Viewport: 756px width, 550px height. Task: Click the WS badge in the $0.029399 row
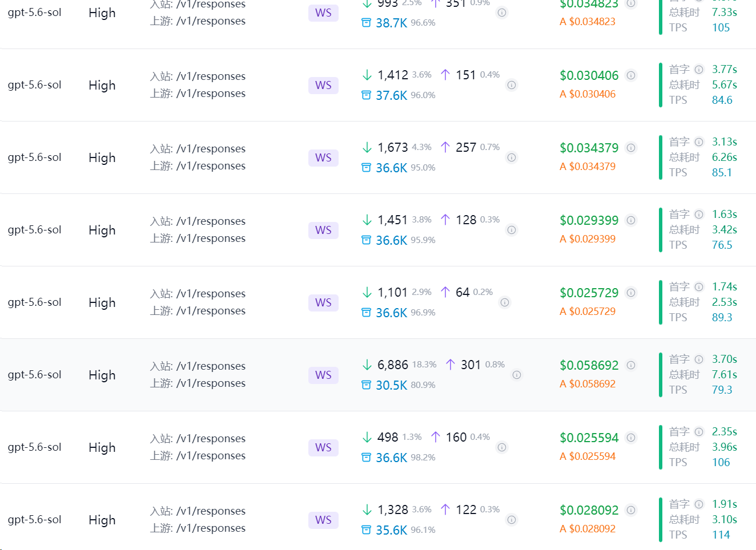323,230
